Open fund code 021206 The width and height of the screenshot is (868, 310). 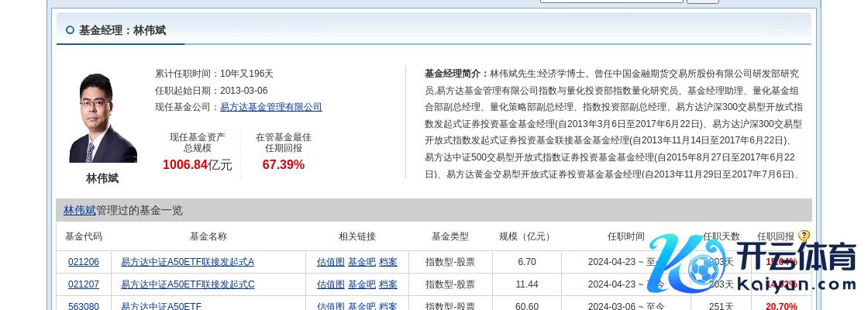click(x=84, y=262)
